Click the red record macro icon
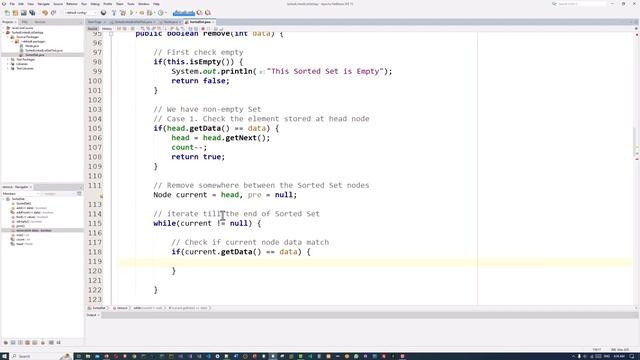 (x=203, y=29)
